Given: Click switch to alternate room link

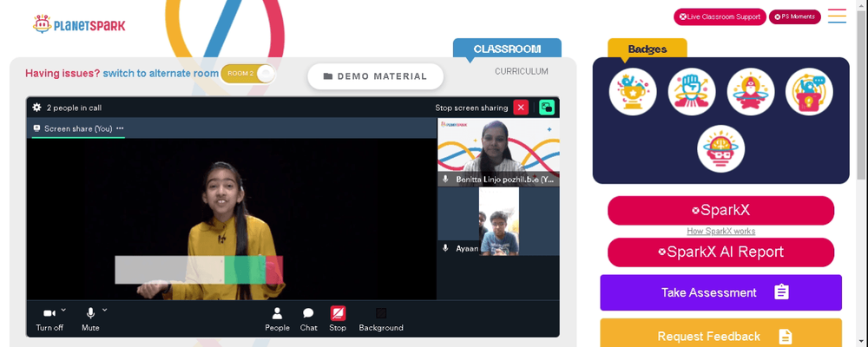Looking at the screenshot, I should (161, 73).
